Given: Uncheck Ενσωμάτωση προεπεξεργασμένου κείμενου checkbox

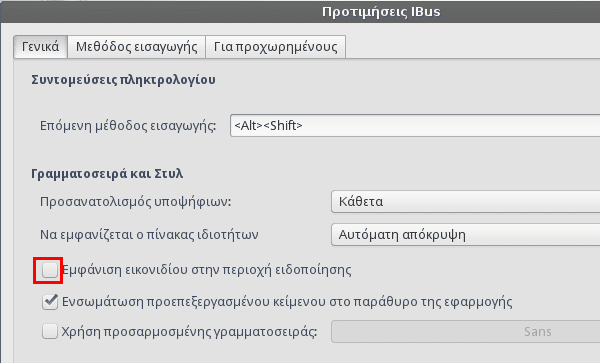Looking at the screenshot, I should coord(50,302).
